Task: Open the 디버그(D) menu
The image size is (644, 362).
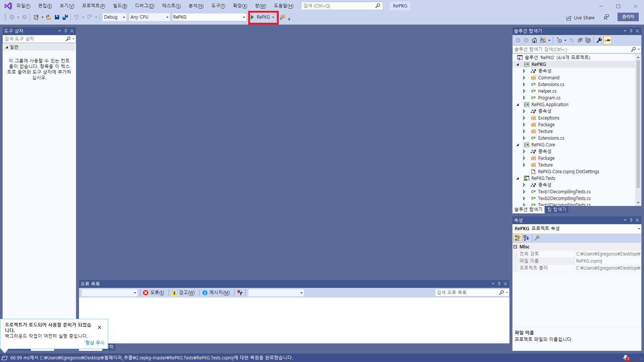Action: click(145, 6)
